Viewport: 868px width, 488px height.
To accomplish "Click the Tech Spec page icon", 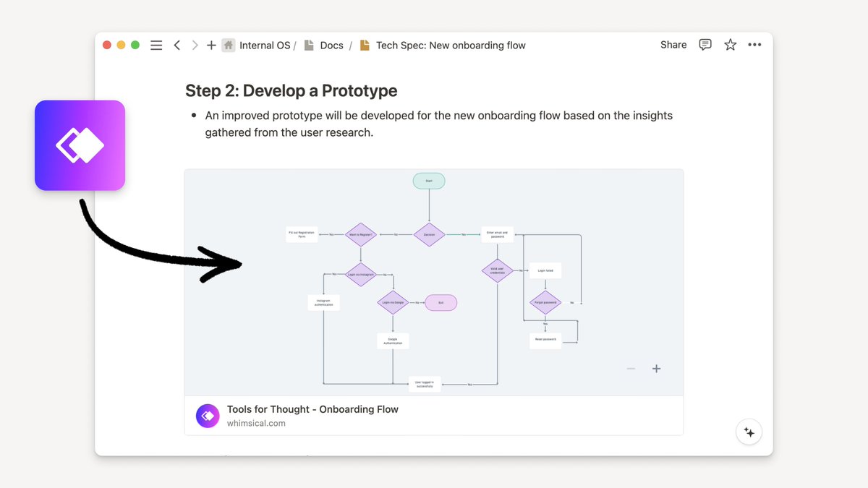I will click(x=365, y=45).
